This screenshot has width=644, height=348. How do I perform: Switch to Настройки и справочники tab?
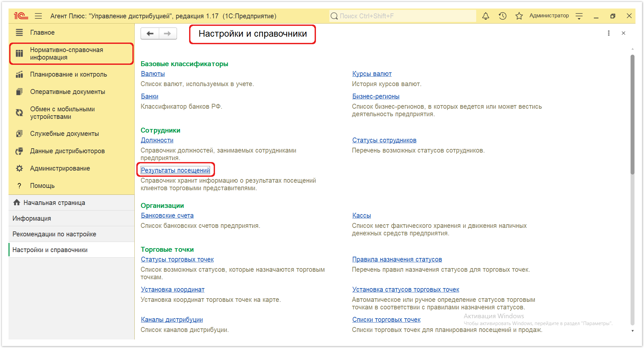[71, 250]
